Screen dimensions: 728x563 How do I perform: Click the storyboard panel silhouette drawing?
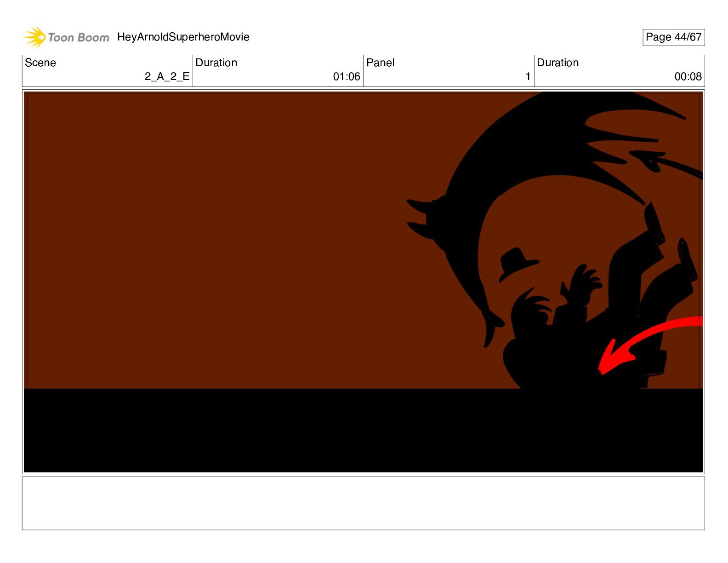pyautogui.click(x=363, y=282)
